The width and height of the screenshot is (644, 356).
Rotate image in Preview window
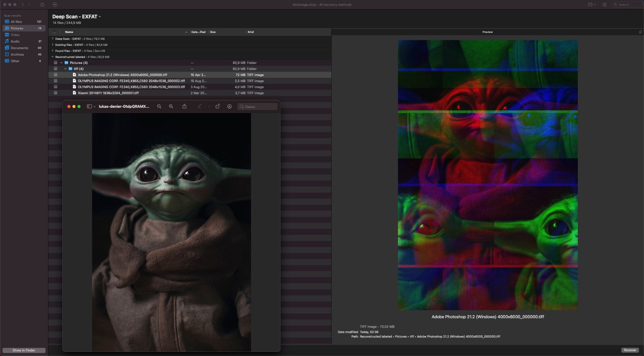click(218, 106)
